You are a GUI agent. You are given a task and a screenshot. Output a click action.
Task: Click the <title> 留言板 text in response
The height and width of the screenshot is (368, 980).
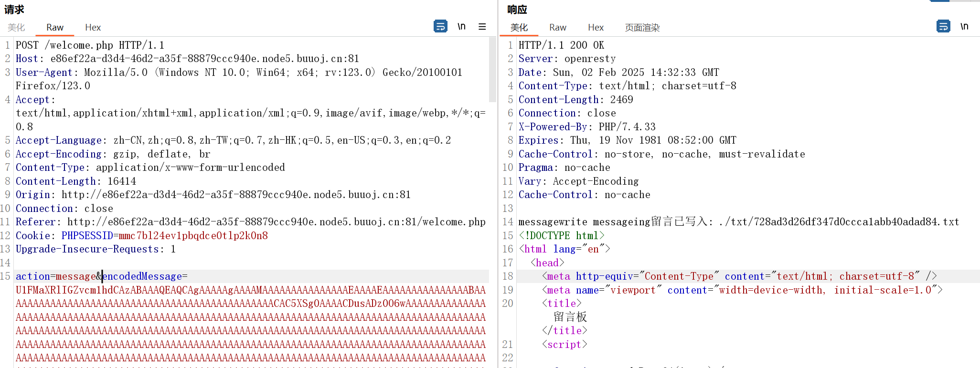[570, 317]
